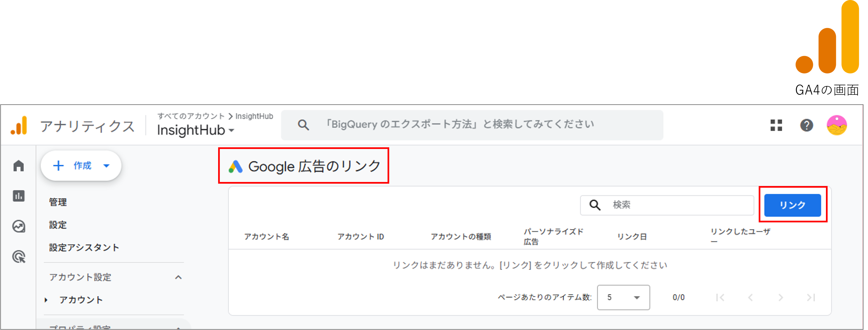Open items per page dropdown showing 5
This screenshot has width=868, height=330.
(x=623, y=298)
